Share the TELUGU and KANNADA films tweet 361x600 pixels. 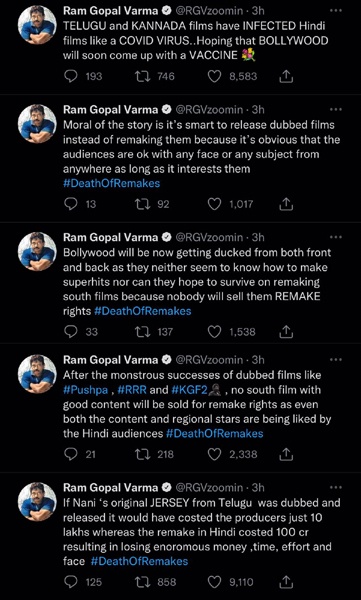click(286, 77)
